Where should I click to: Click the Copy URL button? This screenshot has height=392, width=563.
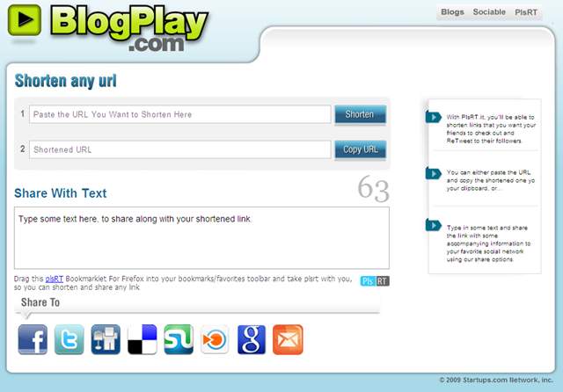click(x=360, y=149)
